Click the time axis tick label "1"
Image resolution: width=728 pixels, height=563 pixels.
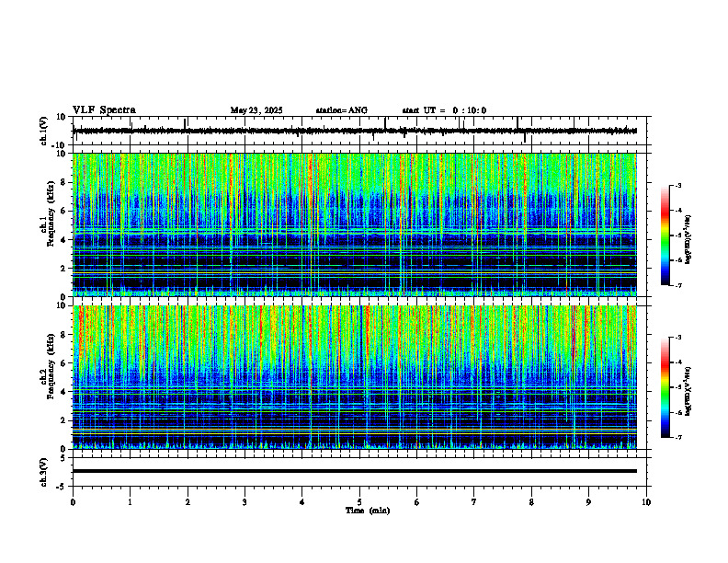point(130,502)
